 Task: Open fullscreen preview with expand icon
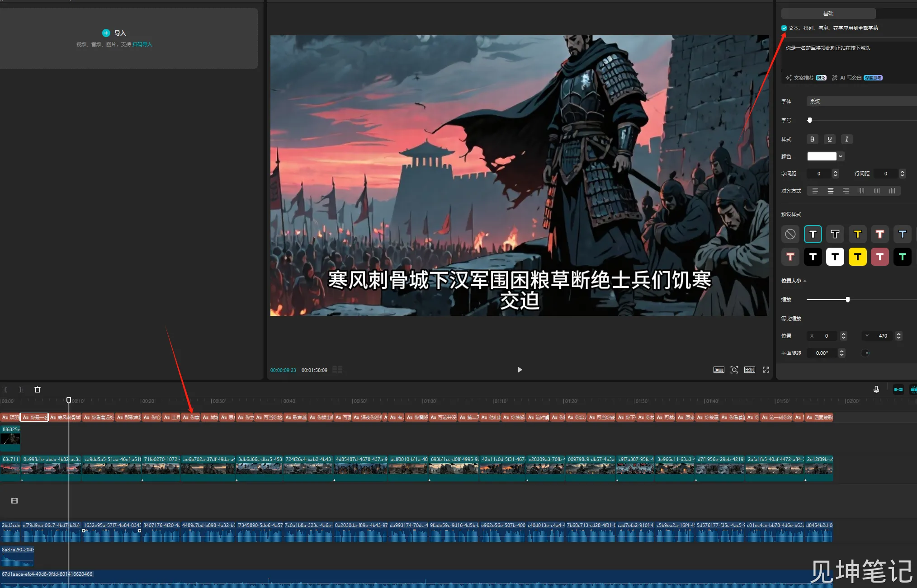click(x=766, y=370)
